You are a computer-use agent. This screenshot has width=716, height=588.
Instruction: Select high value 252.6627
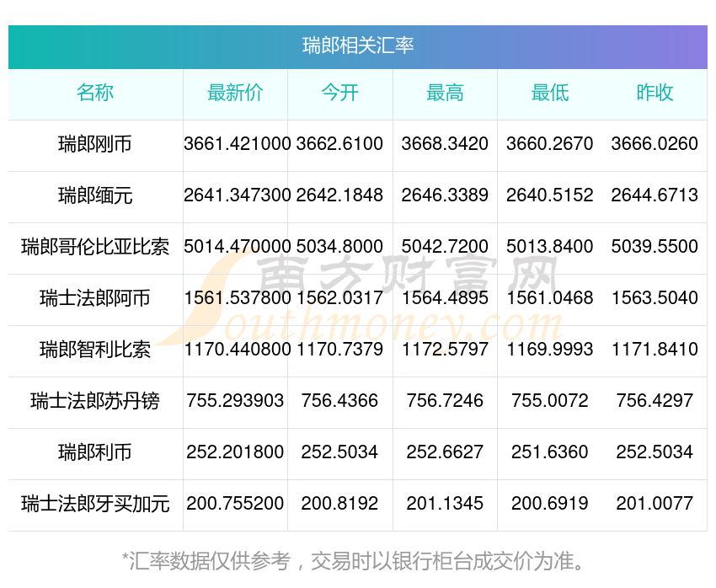click(445, 452)
